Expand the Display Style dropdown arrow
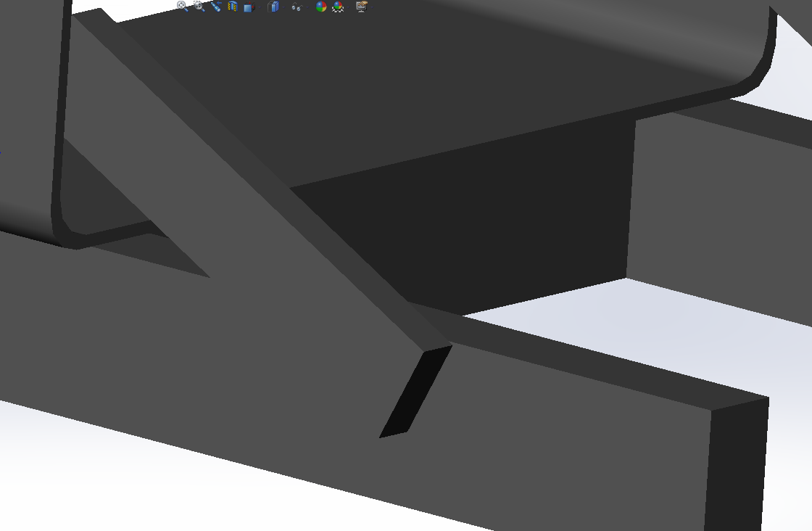812x531 pixels. pos(283,7)
